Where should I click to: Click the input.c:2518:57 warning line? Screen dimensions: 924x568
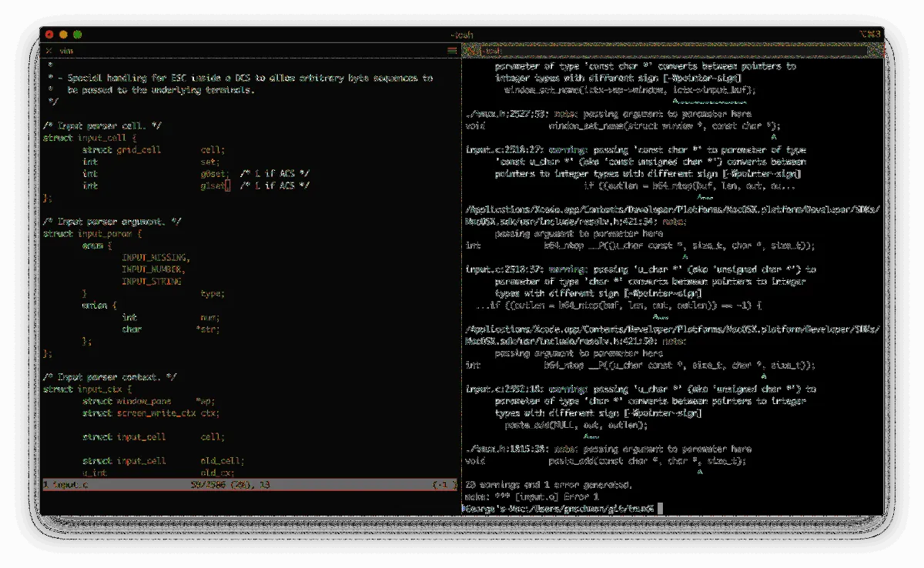coord(640,269)
